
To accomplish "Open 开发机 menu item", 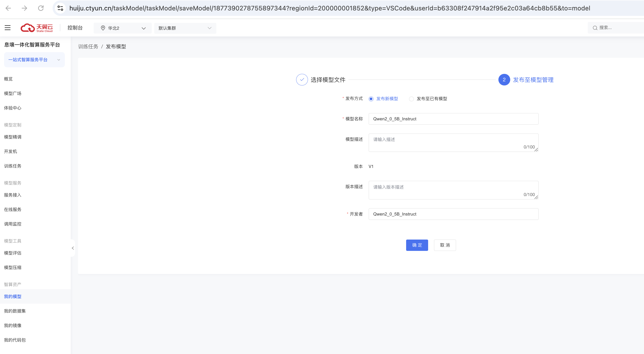I will [10, 151].
